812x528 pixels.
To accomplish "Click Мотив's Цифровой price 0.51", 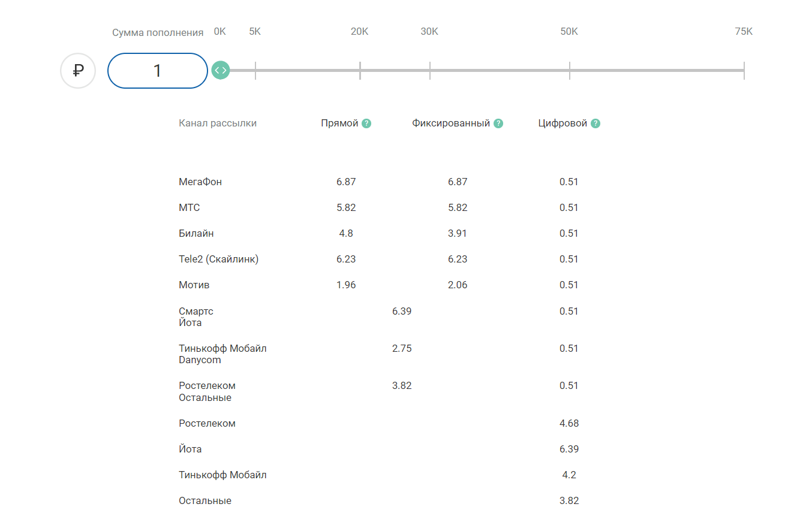I will point(569,285).
